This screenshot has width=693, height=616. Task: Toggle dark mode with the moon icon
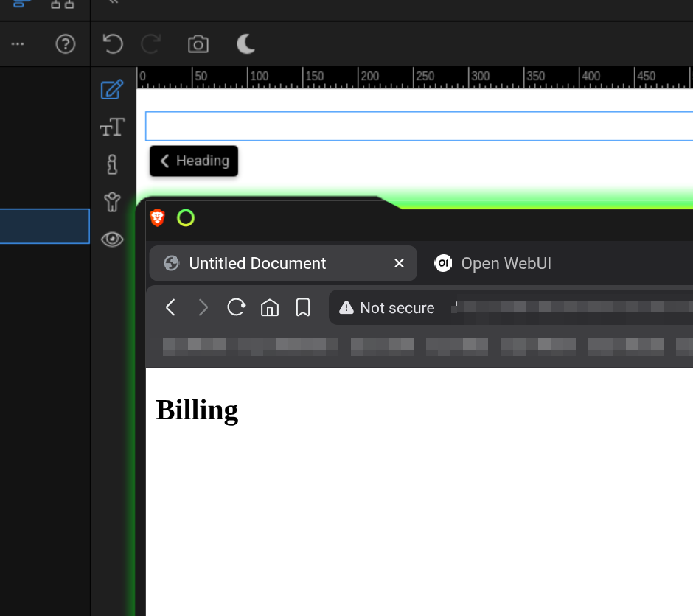click(x=245, y=44)
